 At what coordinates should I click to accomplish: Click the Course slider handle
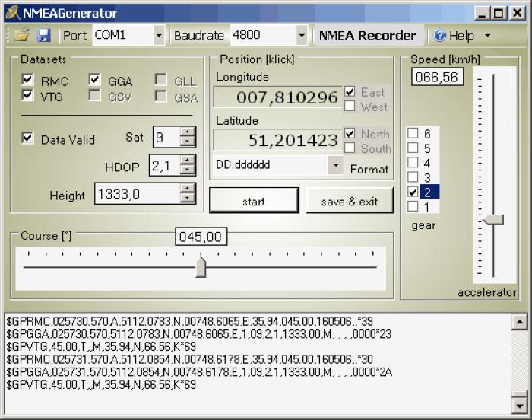(201, 267)
